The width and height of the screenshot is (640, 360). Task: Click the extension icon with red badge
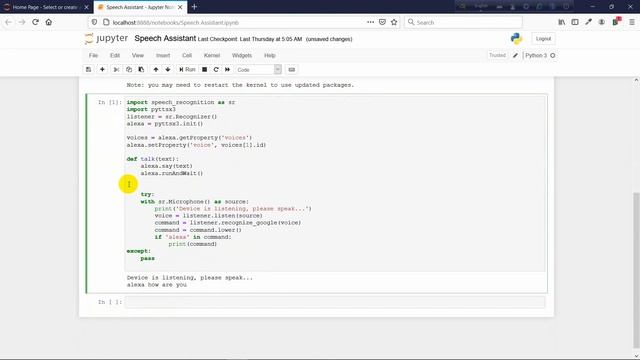click(616, 22)
